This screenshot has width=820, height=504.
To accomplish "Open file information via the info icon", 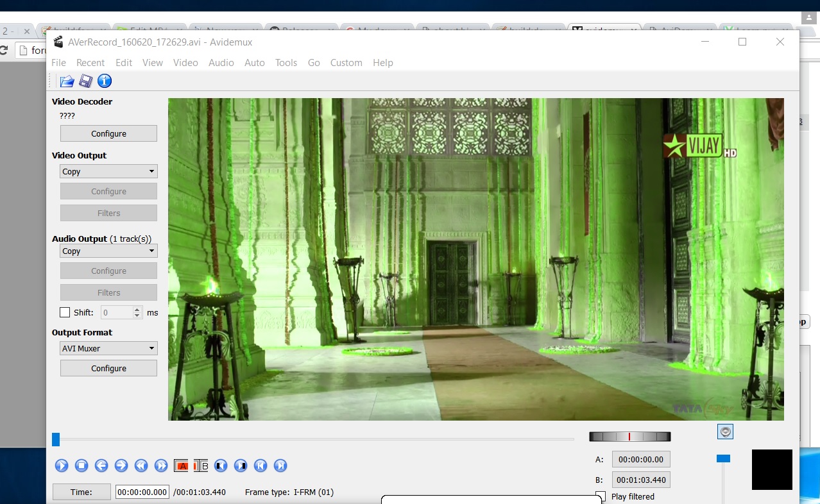I will point(104,81).
